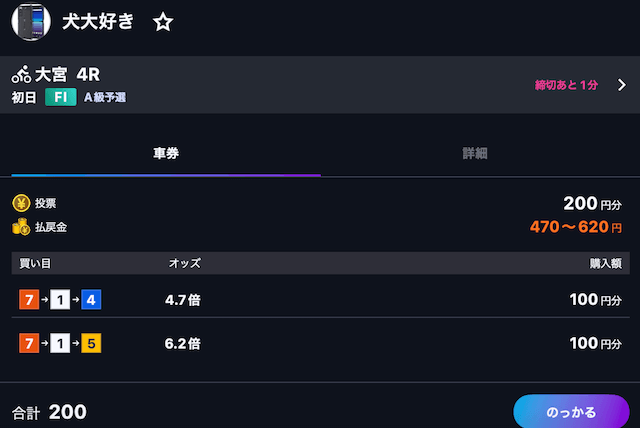
Task: Click the yen coin 投票 icon
Action: tap(21, 203)
